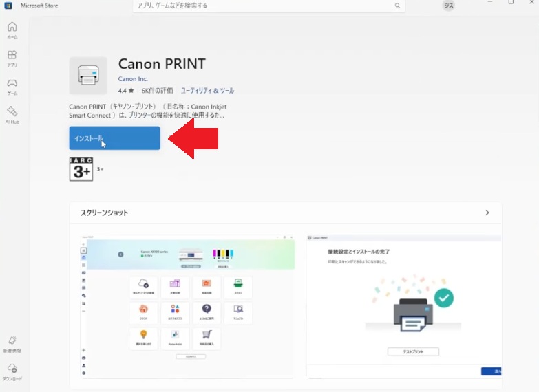The height and width of the screenshot is (392, 539).
Task: Click the 3+ age label text
Action: [100, 169]
